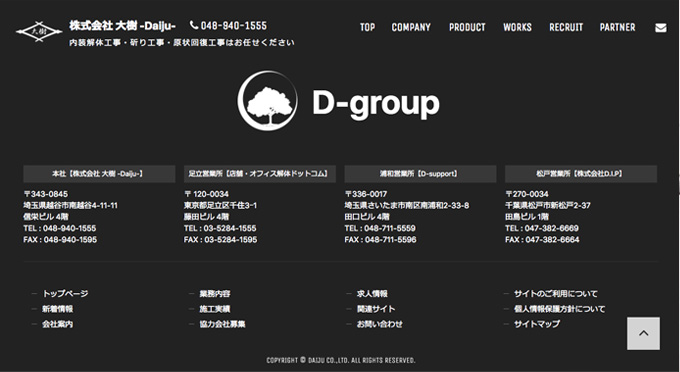The width and height of the screenshot is (680, 372).
Task: Click the TEL : 048-940-1555 line
Action: point(60,228)
